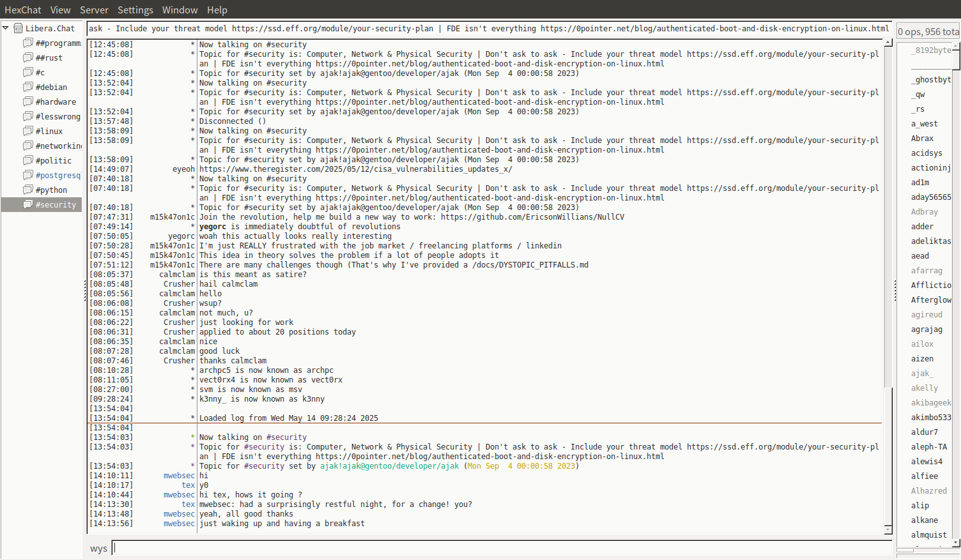Select user aizen in the user list

(922, 359)
